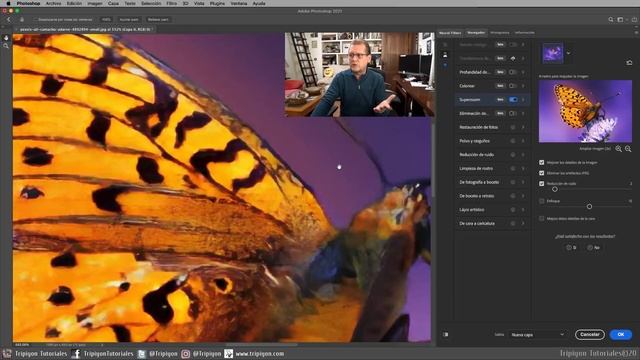Click the download icon for Polvo y rasguños
This screenshot has width=640, height=360.
click(513, 141)
